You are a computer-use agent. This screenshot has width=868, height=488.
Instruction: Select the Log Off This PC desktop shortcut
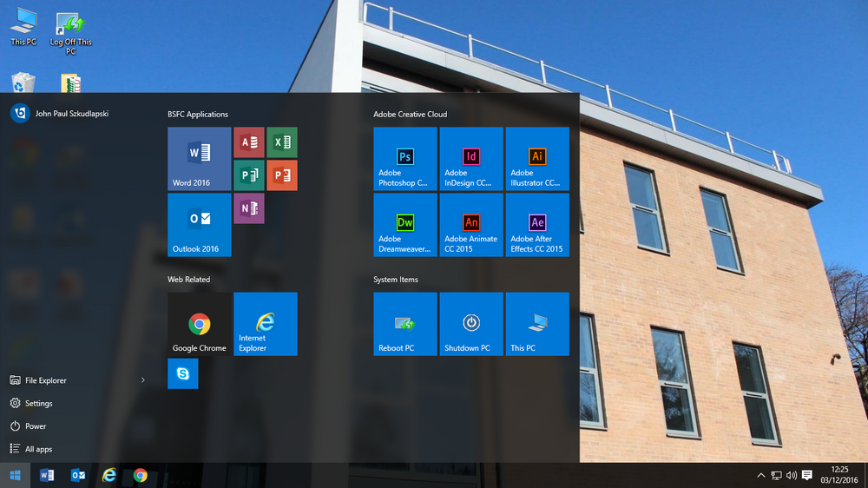(x=71, y=32)
